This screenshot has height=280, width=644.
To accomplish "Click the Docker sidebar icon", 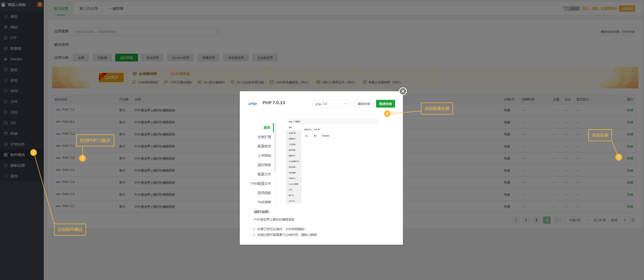I will point(6,59).
